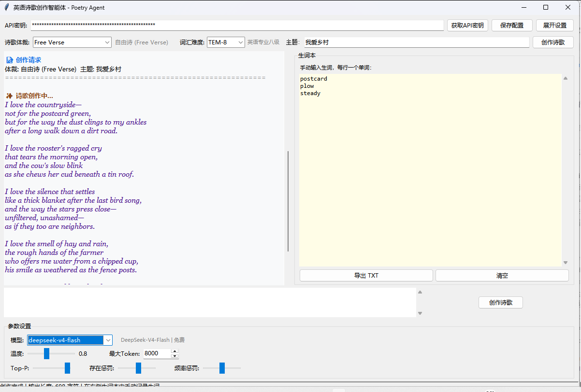Viewport: 581px width, 392px height.
Task: Click line 'I love the rooster's ragged cry'
Action: coord(54,148)
